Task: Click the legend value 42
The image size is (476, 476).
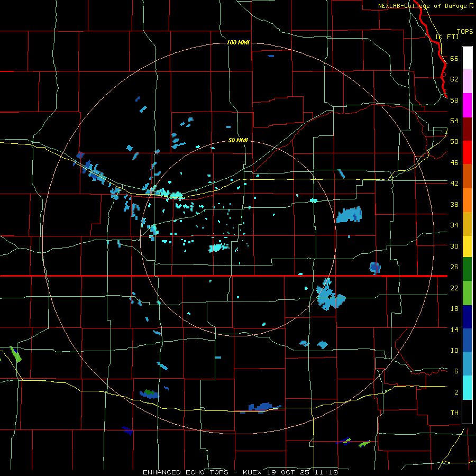Action: [x=454, y=183]
